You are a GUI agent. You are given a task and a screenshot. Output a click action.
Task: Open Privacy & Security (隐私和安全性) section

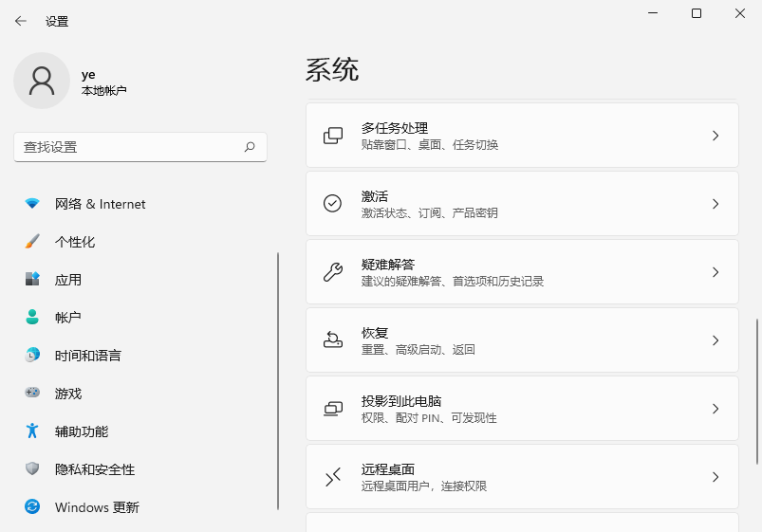tap(94, 469)
